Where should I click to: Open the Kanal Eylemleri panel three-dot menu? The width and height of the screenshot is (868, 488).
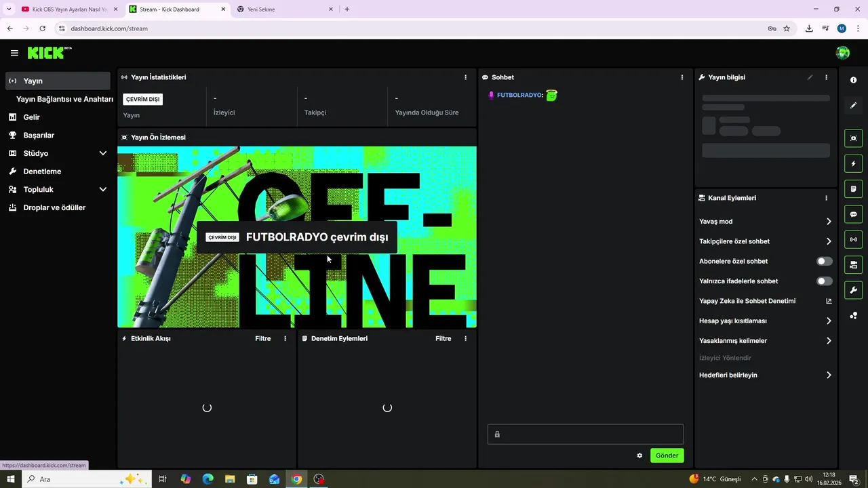[826, 198]
